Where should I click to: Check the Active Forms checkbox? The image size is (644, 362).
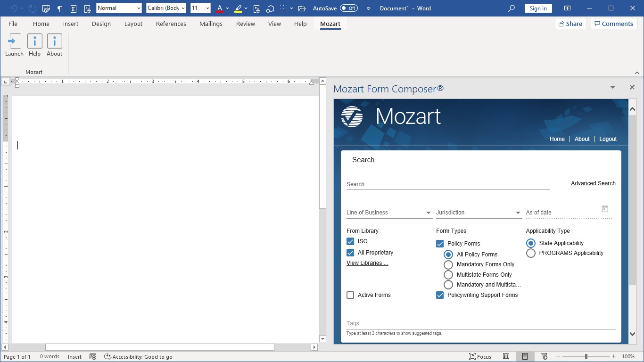coord(350,295)
